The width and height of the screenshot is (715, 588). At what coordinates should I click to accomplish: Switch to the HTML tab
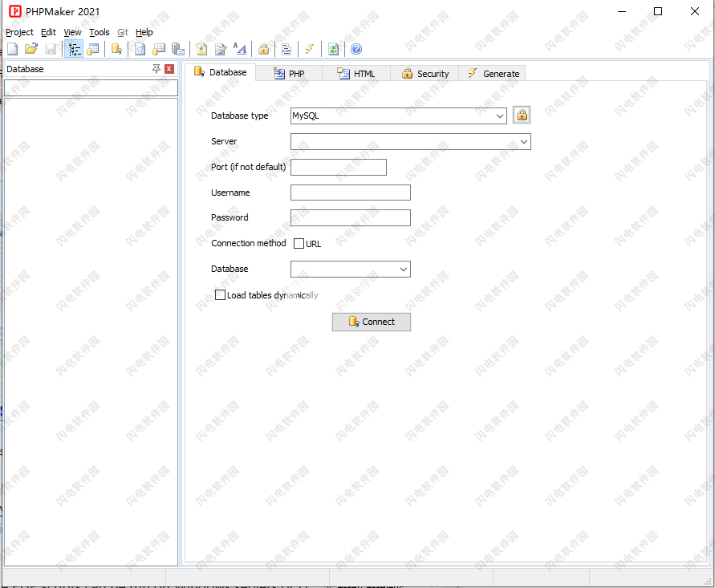[356, 73]
